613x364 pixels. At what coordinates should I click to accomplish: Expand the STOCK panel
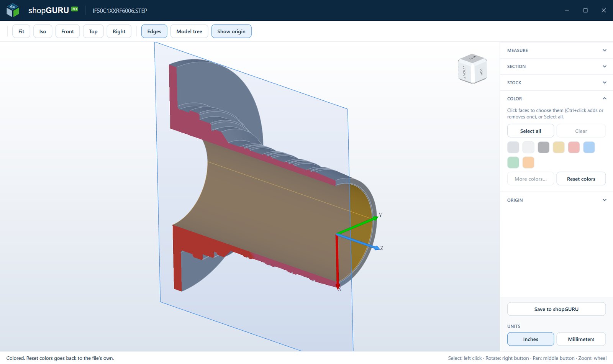(556, 82)
